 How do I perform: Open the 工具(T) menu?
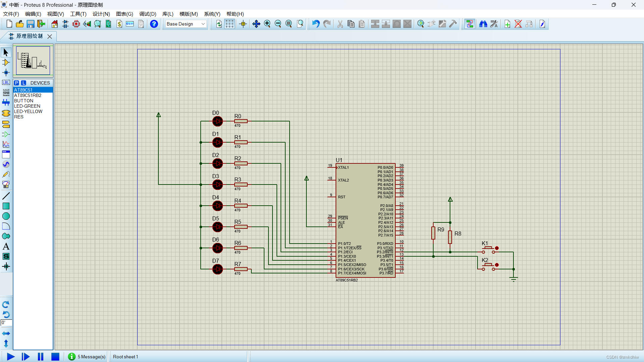78,14
